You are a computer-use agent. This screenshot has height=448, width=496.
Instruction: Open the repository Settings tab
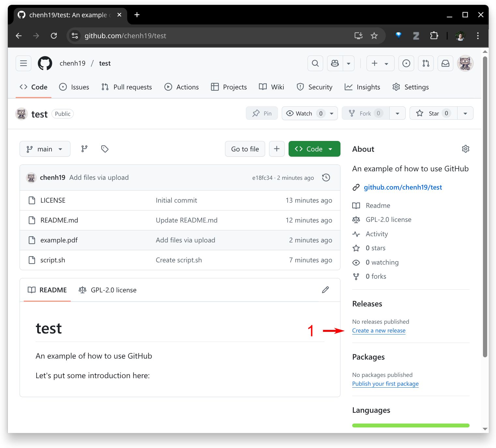(411, 87)
